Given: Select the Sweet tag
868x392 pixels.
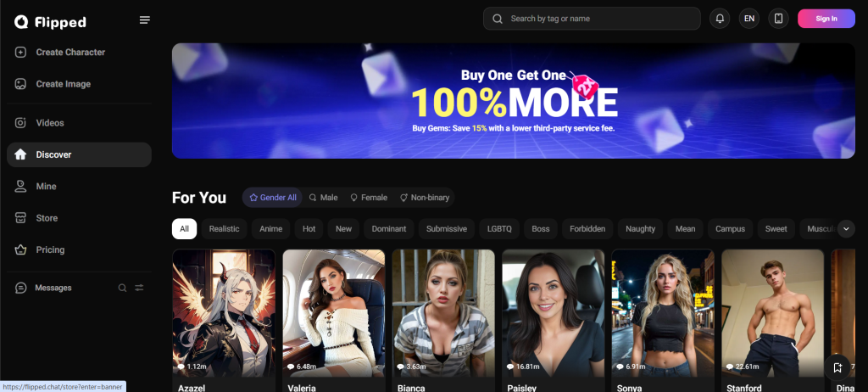Looking at the screenshot, I should coord(776,229).
